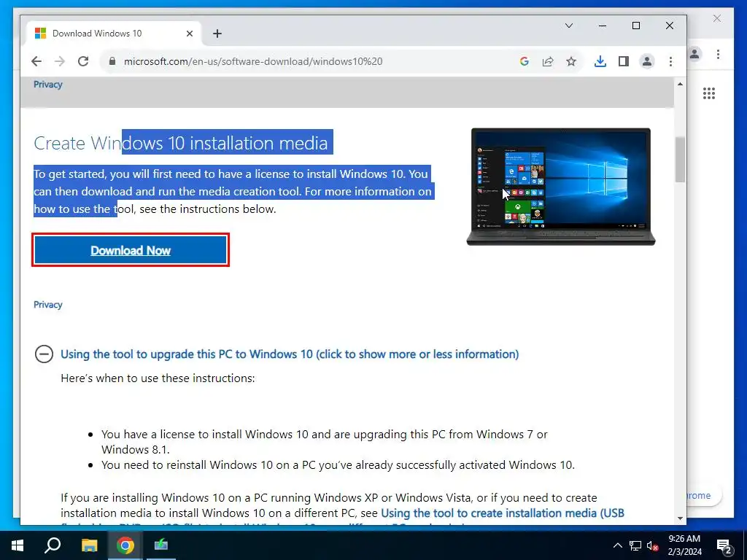Open three-dot menu in background Chrome window
Image resolution: width=747 pixels, height=560 pixels.
tap(718, 54)
